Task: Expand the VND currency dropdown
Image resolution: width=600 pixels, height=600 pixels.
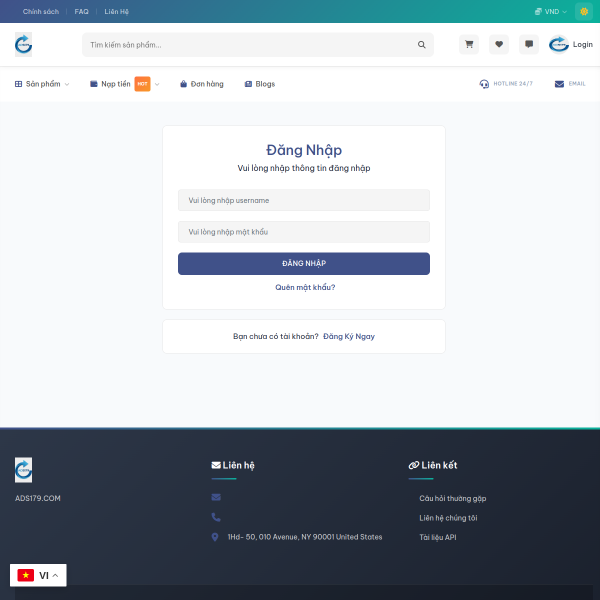Action: click(x=551, y=11)
